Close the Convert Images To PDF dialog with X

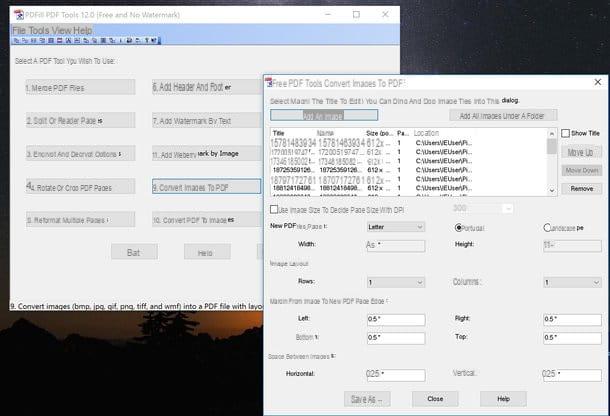click(x=598, y=82)
